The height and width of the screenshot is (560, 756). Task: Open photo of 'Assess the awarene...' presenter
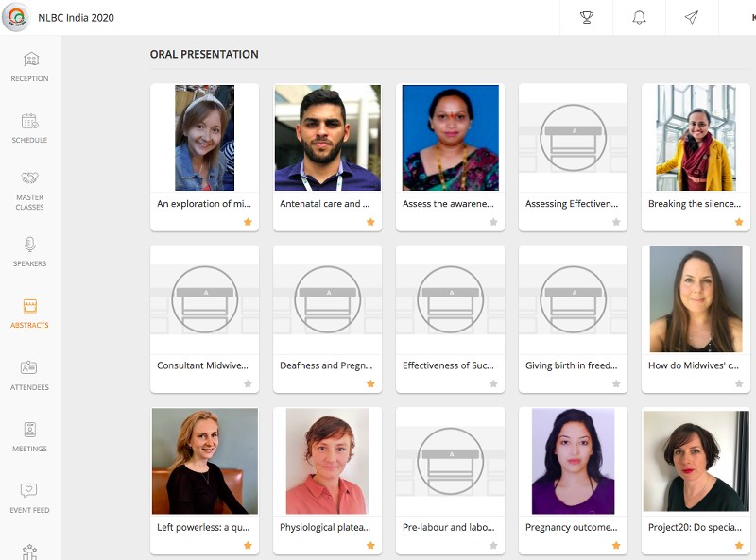(x=451, y=138)
